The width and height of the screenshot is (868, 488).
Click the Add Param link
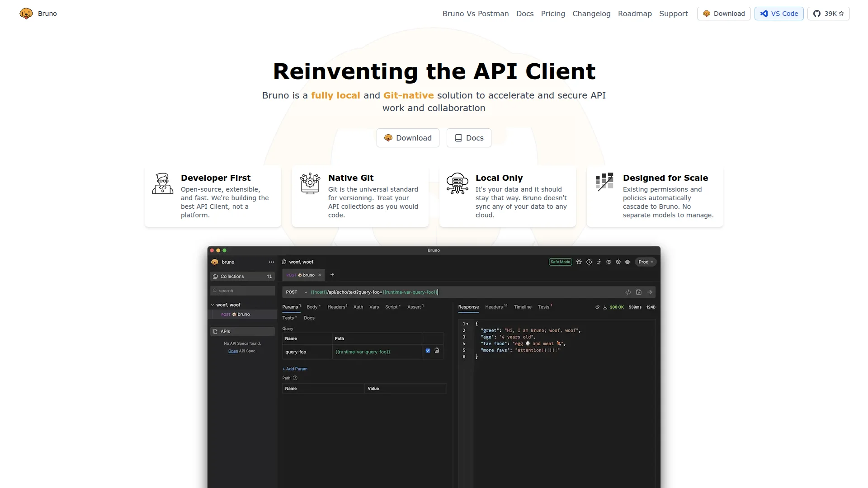click(x=295, y=369)
